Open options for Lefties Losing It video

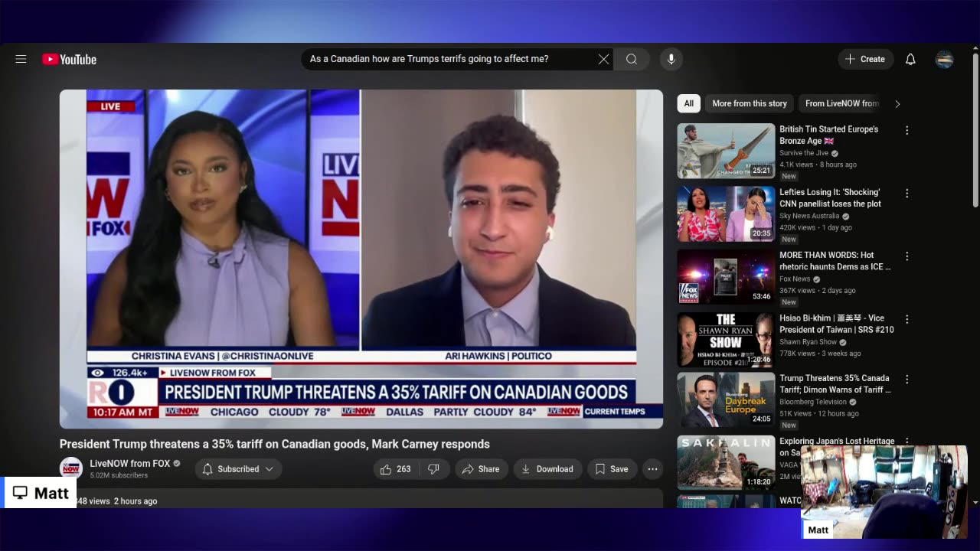[906, 194]
